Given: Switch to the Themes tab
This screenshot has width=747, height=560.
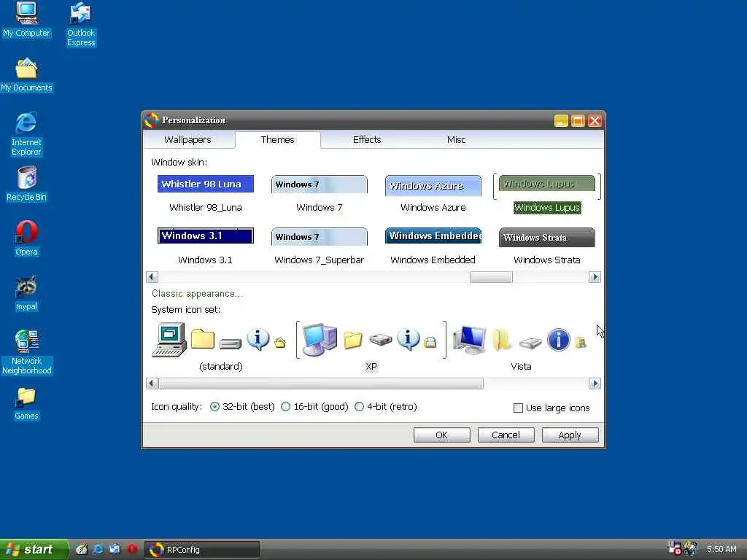Looking at the screenshot, I should (x=277, y=139).
